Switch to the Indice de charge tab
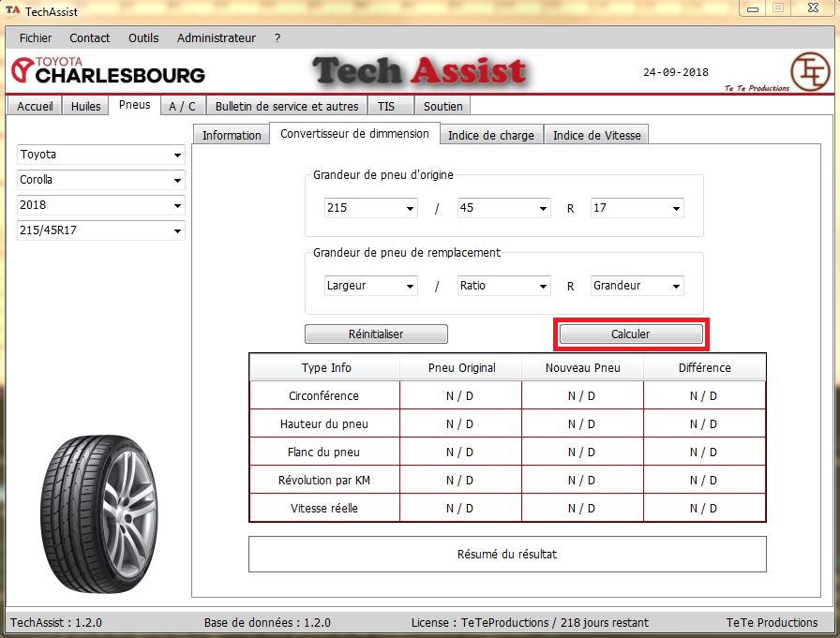This screenshot has width=840, height=638. click(490, 135)
